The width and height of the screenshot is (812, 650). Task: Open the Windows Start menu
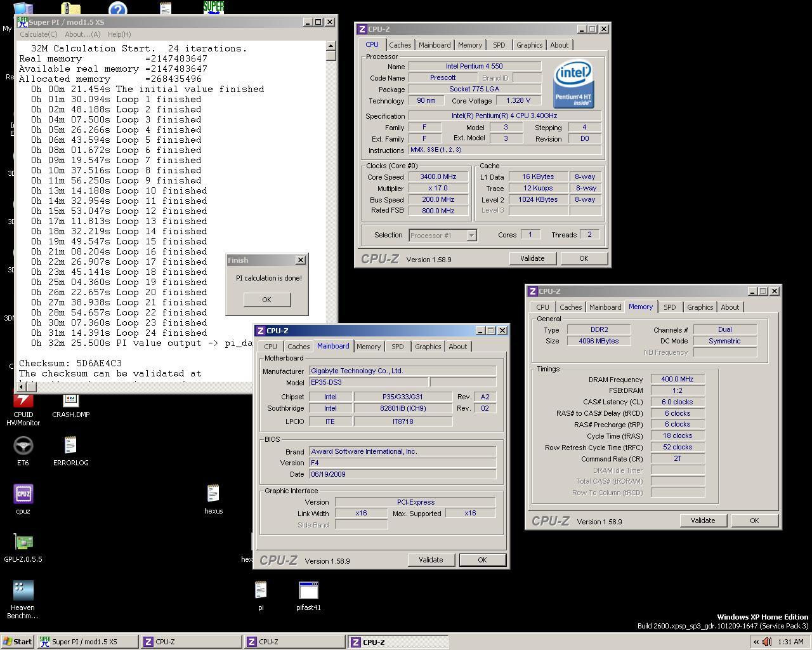[18, 642]
